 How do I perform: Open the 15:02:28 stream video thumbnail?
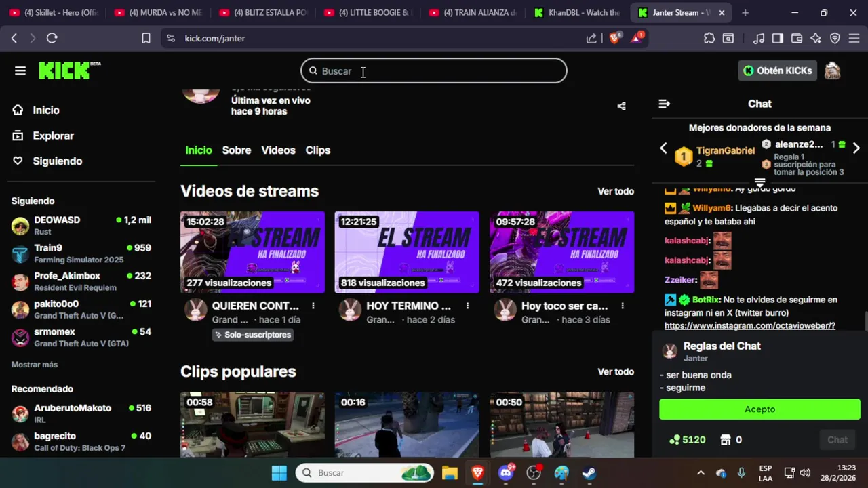click(x=252, y=252)
